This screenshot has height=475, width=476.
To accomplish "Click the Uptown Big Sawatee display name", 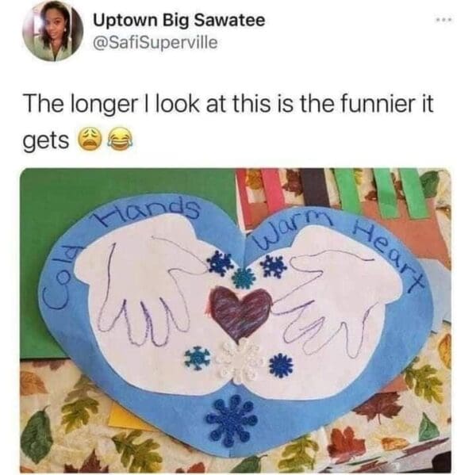I will point(179,21).
